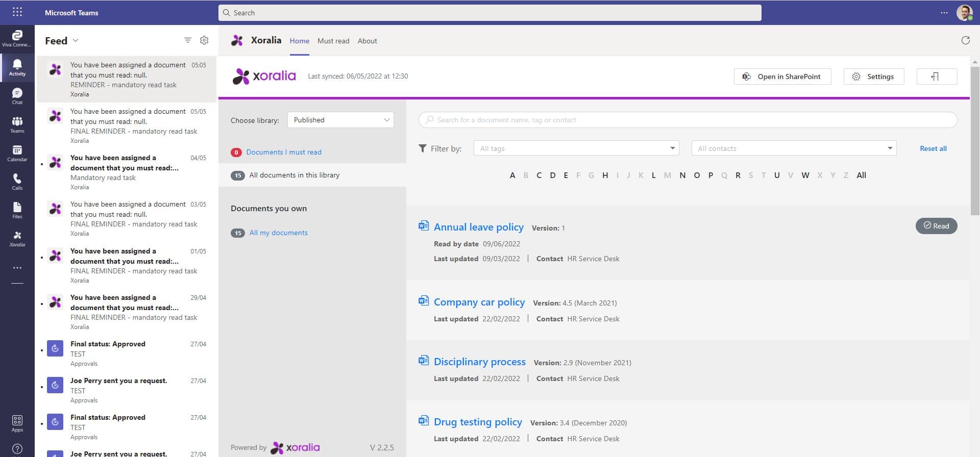Open the Activity bell in sidebar

pyautogui.click(x=17, y=67)
